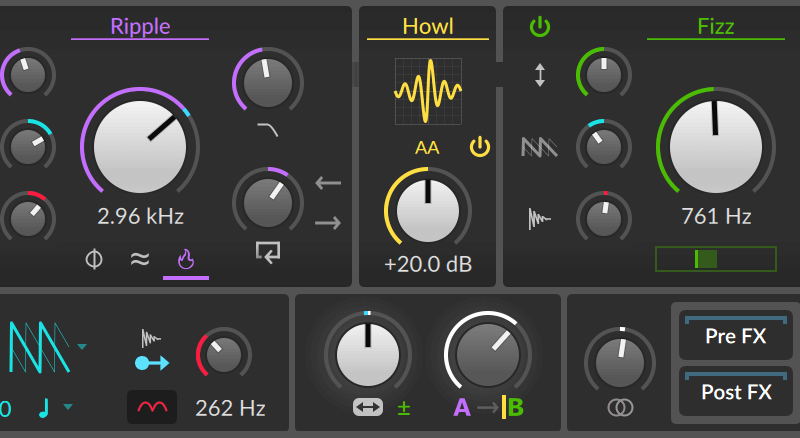The image size is (800, 438).
Task: Click the left-pointing arrow beside Ripple
Action: [328, 183]
